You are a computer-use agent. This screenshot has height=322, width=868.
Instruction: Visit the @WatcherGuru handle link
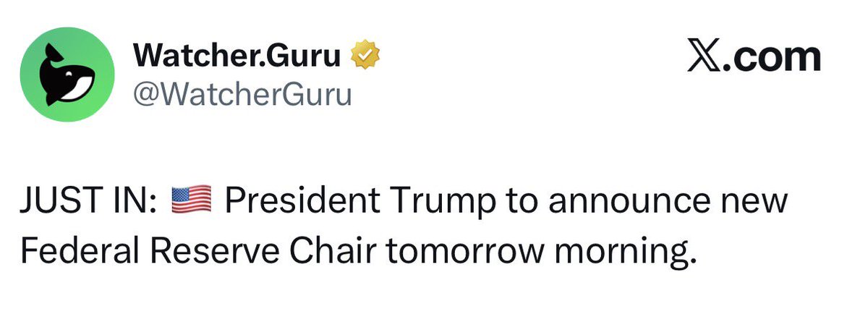pos(242,94)
